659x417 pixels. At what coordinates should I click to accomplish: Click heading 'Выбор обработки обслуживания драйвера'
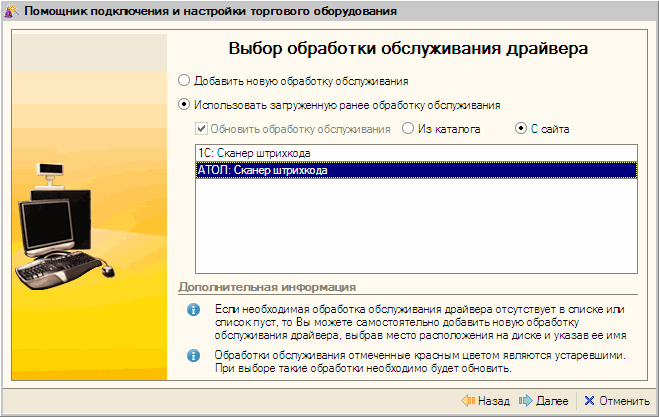[408, 48]
